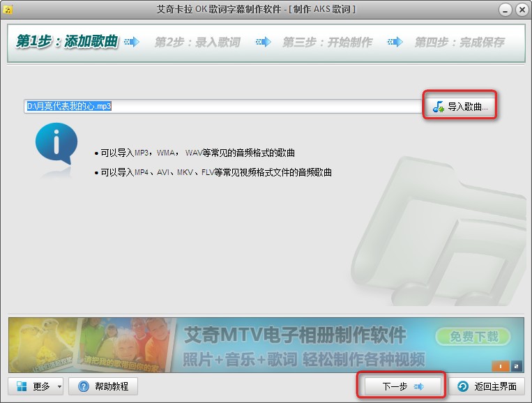Select step 2 录入歌词 heading

click(x=197, y=43)
